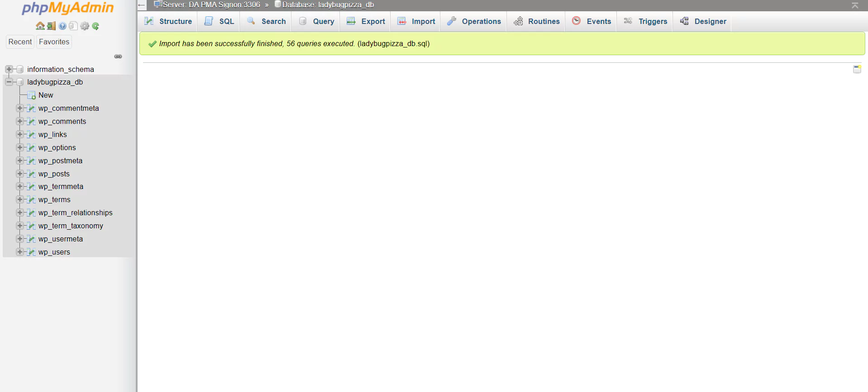Select the ladybugpizza_db database name
Screen dimensions: 868x392
[55, 82]
